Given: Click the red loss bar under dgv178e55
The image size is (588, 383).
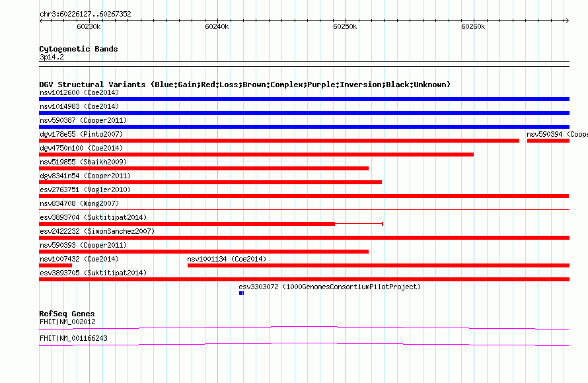Looking at the screenshot, I should 279,141.
